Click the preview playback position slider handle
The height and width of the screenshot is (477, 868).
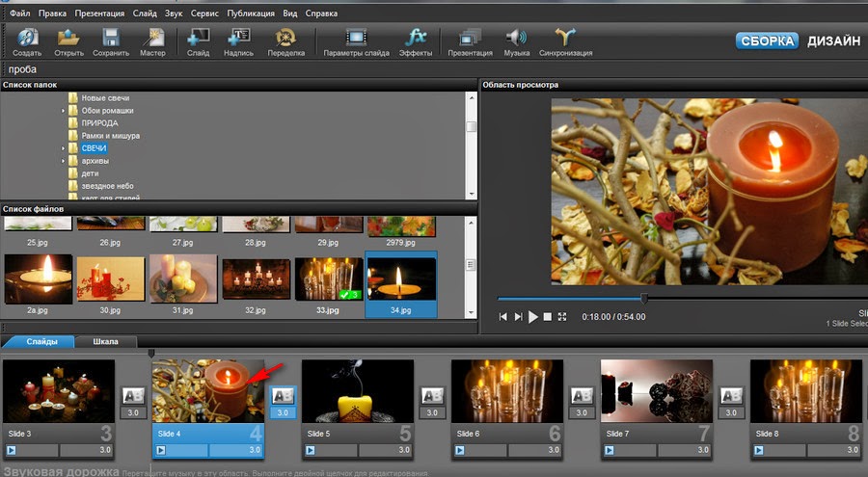click(644, 299)
